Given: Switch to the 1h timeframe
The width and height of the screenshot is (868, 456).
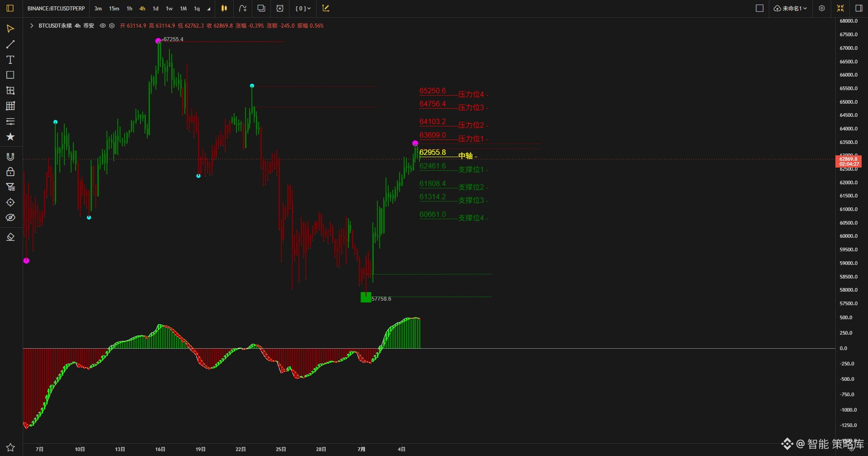Looking at the screenshot, I should pos(130,9).
